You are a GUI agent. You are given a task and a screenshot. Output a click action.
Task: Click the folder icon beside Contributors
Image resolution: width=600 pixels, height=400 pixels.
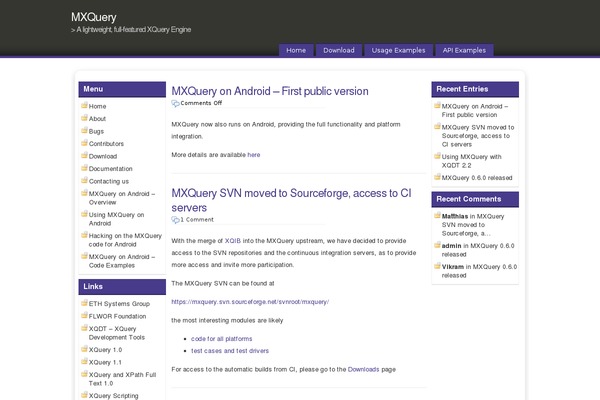click(x=85, y=143)
